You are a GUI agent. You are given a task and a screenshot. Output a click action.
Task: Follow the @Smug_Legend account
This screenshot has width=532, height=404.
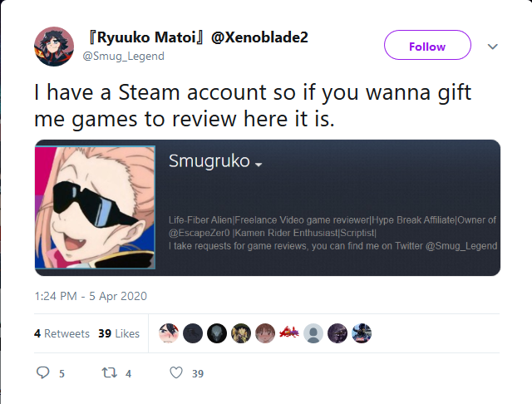tap(427, 45)
